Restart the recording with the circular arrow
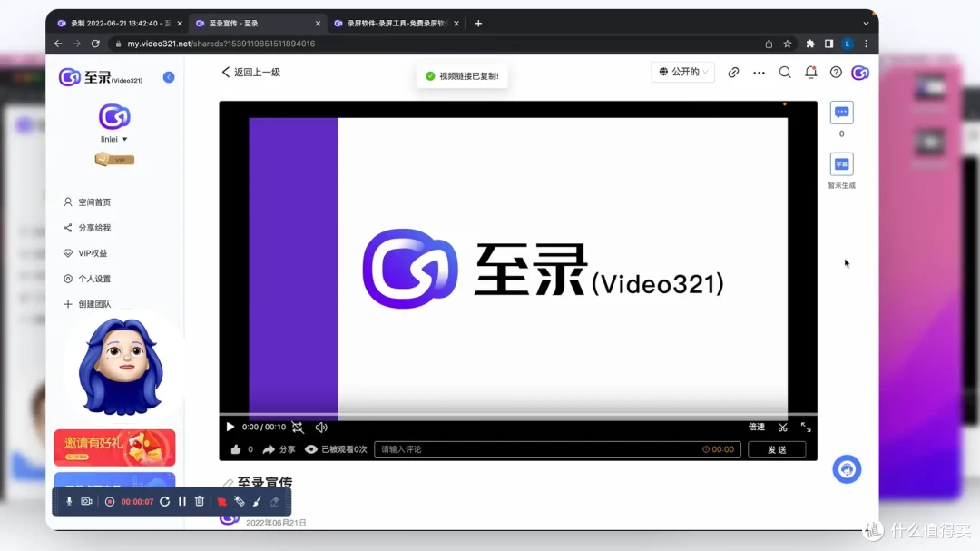This screenshot has height=551, width=980. click(164, 502)
